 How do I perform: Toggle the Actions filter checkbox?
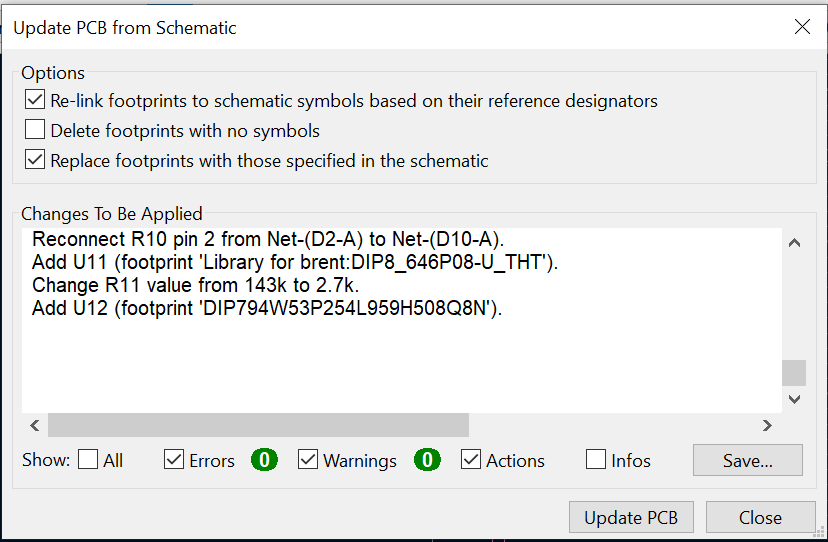click(x=471, y=460)
